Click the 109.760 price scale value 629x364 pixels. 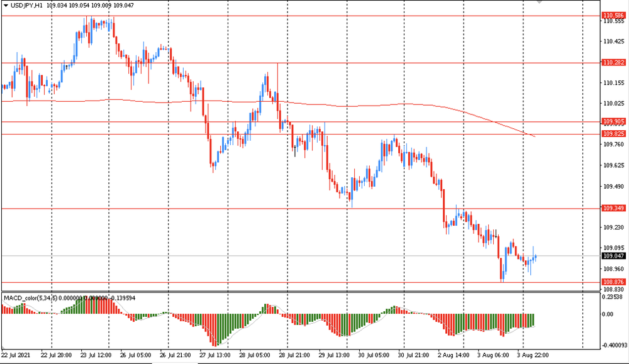click(x=614, y=145)
